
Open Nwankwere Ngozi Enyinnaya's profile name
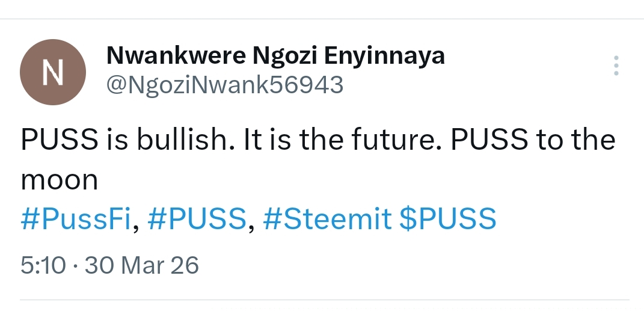pos(275,56)
